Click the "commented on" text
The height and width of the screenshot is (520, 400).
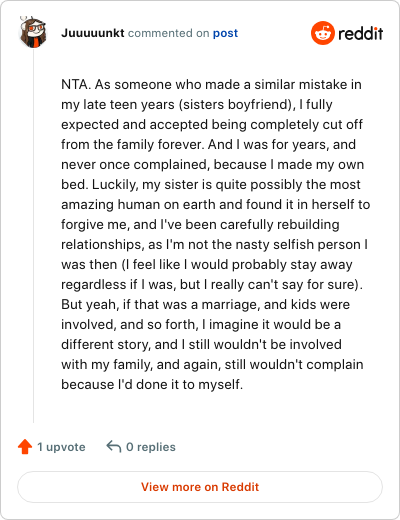168,33
